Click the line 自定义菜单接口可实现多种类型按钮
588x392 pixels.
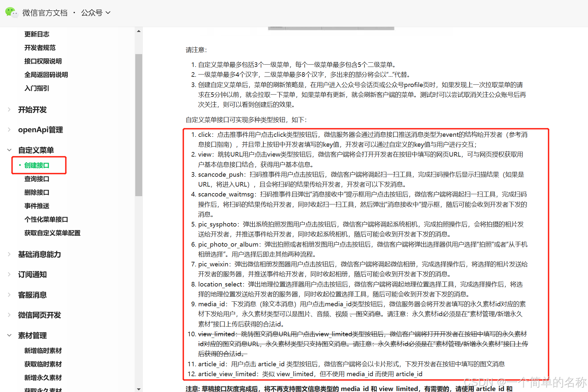tap(246, 120)
